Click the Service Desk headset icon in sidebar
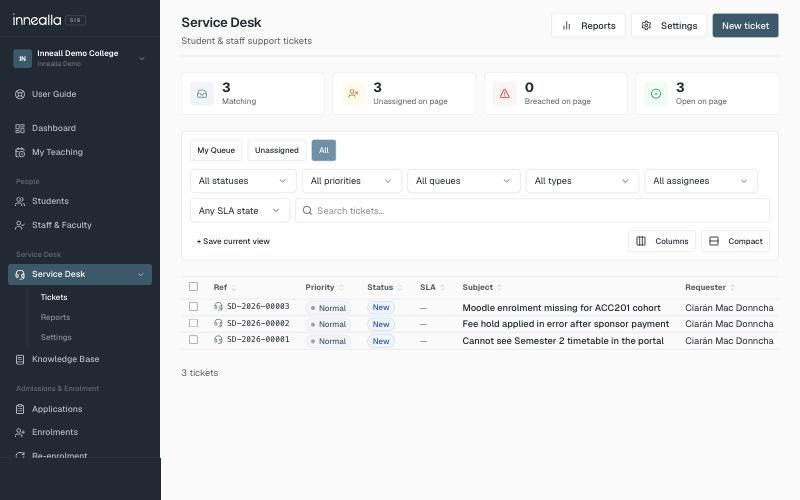This screenshot has height=500, width=800. pos(20,274)
